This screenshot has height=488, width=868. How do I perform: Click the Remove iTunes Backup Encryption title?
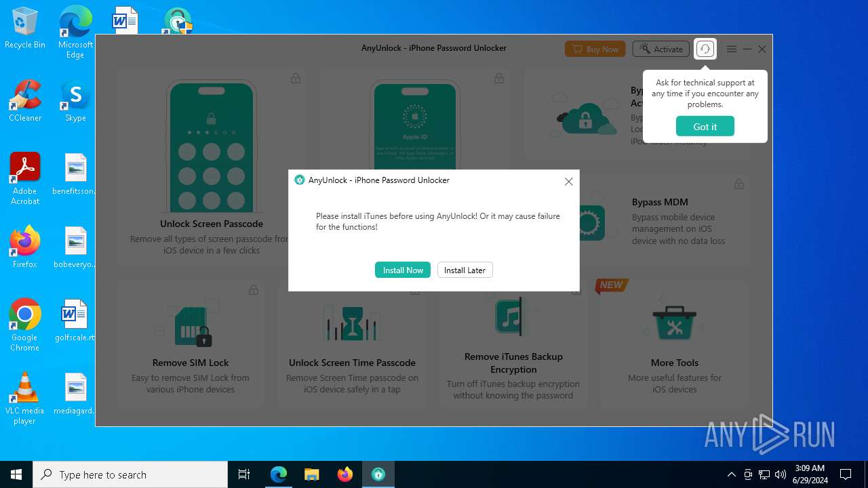tap(513, 363)
